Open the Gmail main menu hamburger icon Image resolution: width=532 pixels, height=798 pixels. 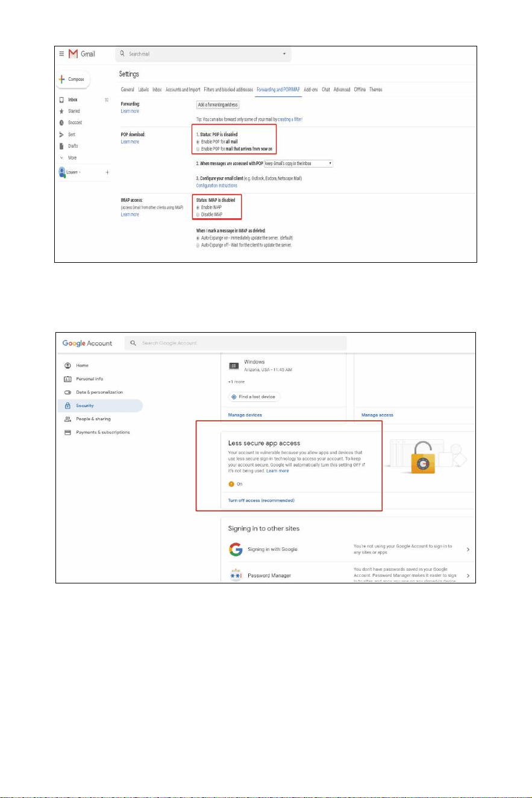(x=61, y=54)
